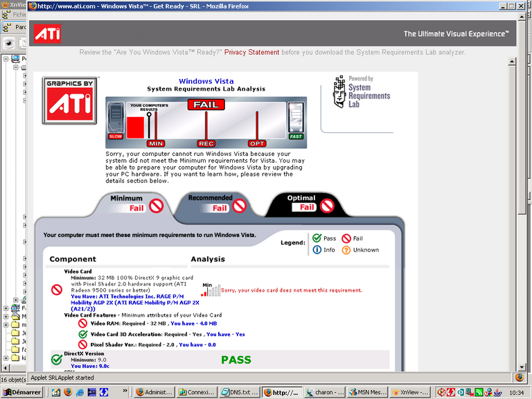Click the fail icon next to Video RAM
Image resolution: width=532 pixels, height=399 pixels.
point(83,323)
